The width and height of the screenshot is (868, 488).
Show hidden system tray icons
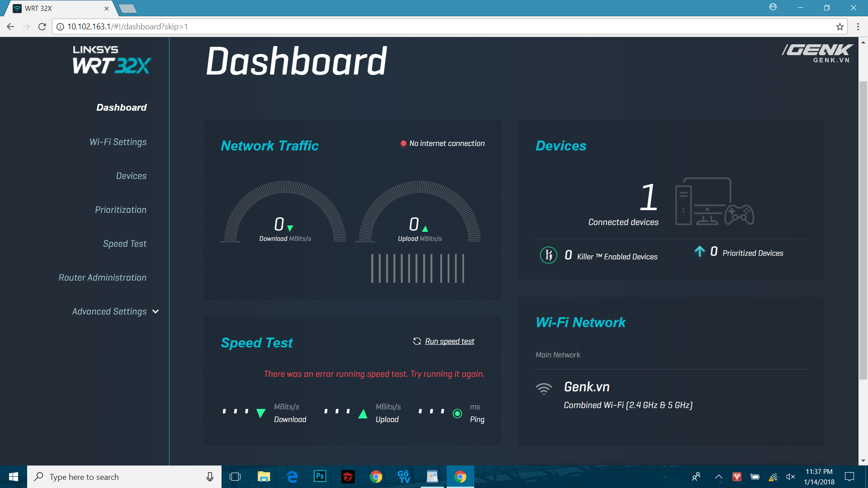pos(718,477)
